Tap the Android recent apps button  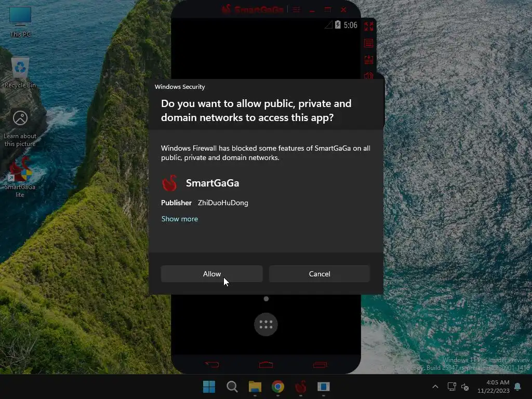(x=320, y=365)
